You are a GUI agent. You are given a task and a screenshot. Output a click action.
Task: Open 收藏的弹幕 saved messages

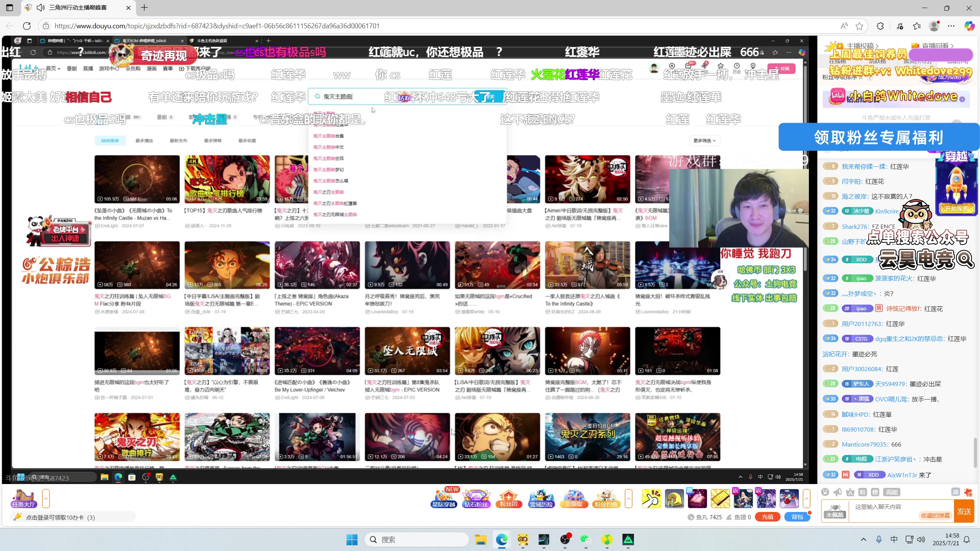pos(935,515)
